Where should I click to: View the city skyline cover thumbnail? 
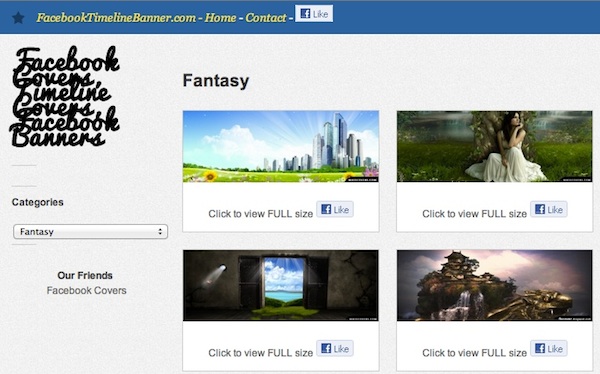point(281,146)
